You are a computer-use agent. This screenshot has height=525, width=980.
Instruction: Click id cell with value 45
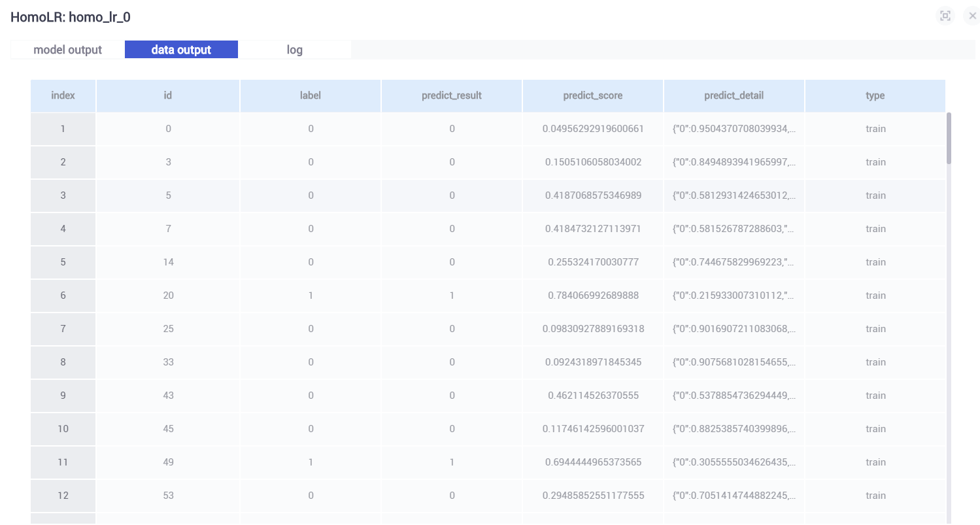click(168, 429)
